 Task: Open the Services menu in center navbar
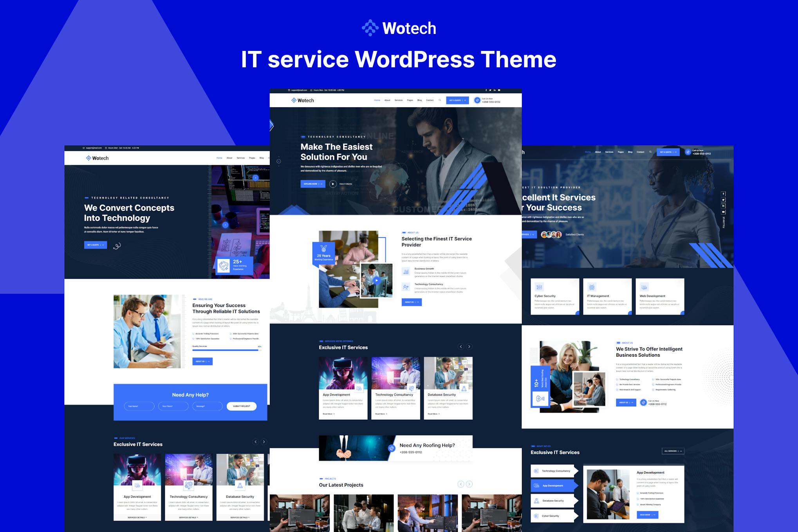tap(399, 100)
